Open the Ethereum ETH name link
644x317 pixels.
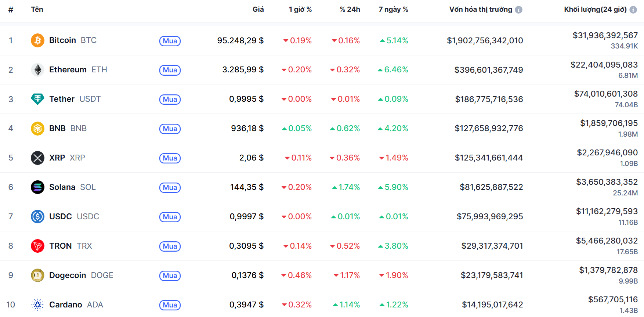[x=78, y=70]
